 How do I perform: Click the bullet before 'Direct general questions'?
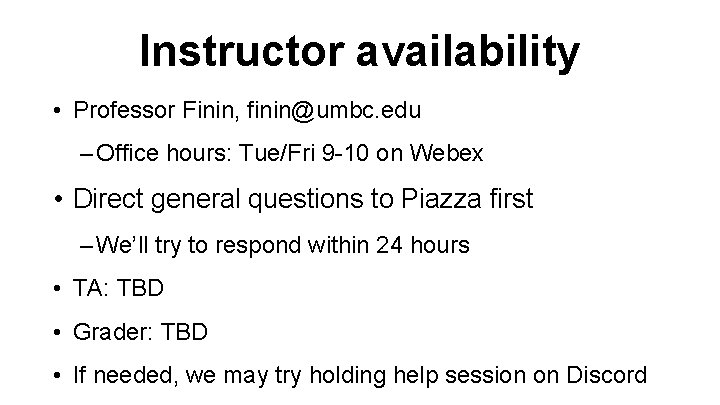point(60,200)
